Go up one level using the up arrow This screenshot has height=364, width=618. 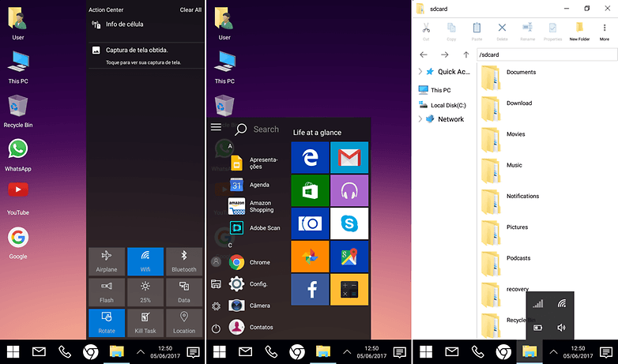coord(465,54)
